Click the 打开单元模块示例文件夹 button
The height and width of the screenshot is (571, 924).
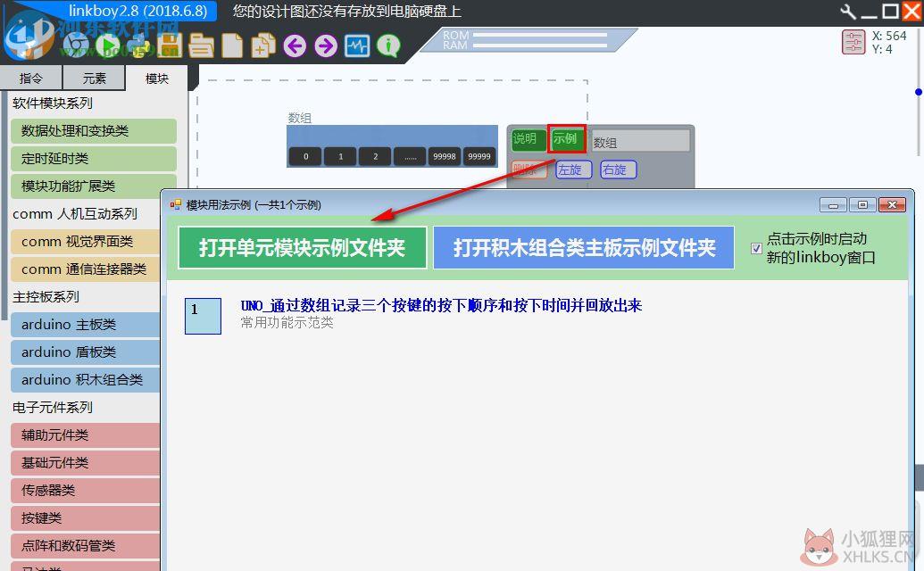[x=303, y=248]
